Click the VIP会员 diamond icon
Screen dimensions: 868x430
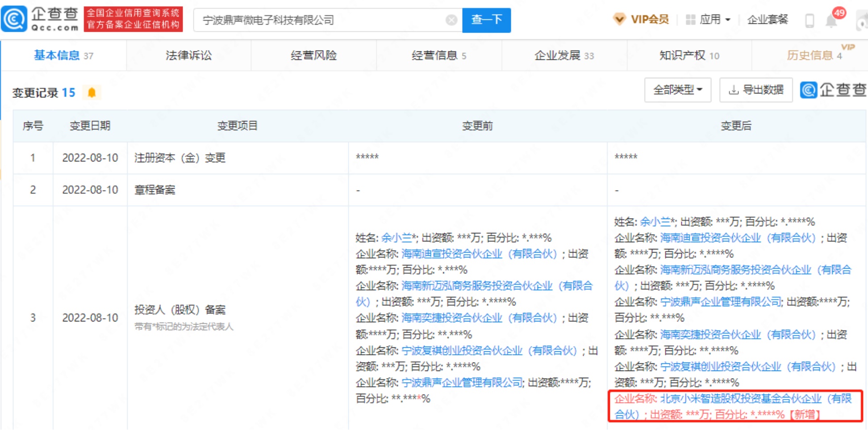[619, 19]
